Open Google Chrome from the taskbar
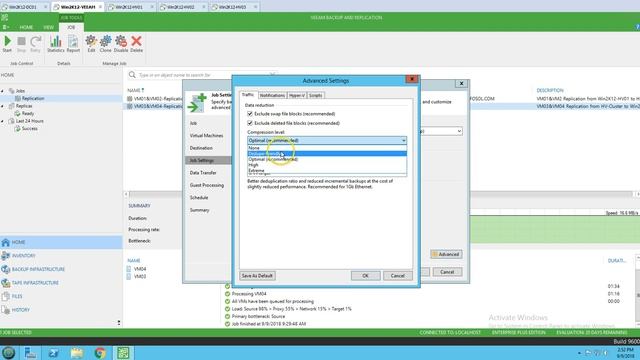The image size is (640, 360). pyautogui.click(x=100, y=353)
